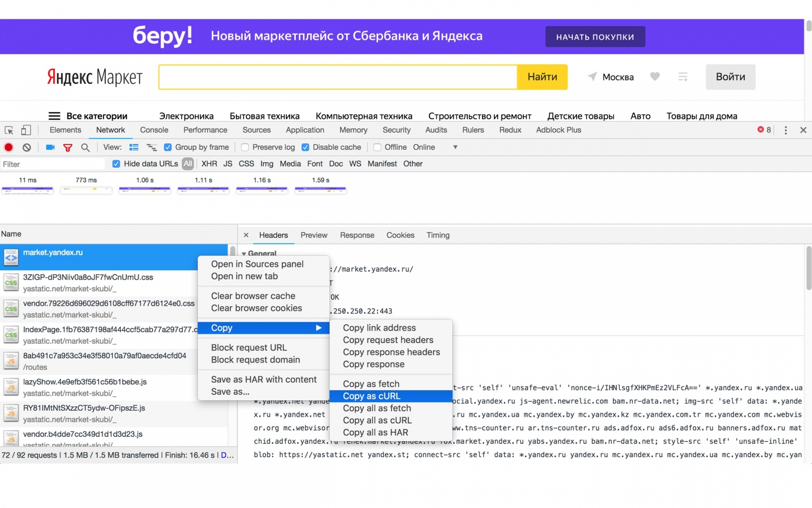This screenshot has height=508, width=812.
Task: Click the CSS icon for 3ZIGP-dP3Niiv0a8oJF7fwCnUmU.css
Action: click(x=11, y=283)
